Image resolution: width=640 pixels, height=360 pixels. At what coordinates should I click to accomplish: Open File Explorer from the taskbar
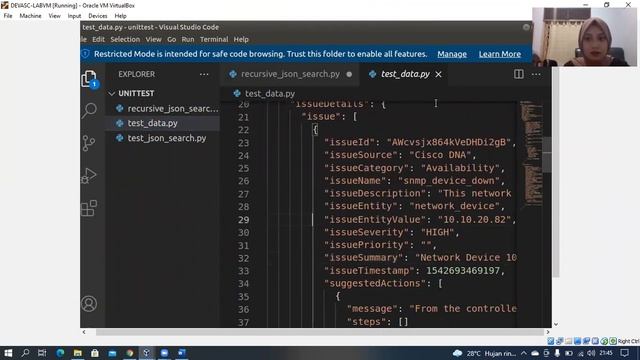(x=78, y=353)
